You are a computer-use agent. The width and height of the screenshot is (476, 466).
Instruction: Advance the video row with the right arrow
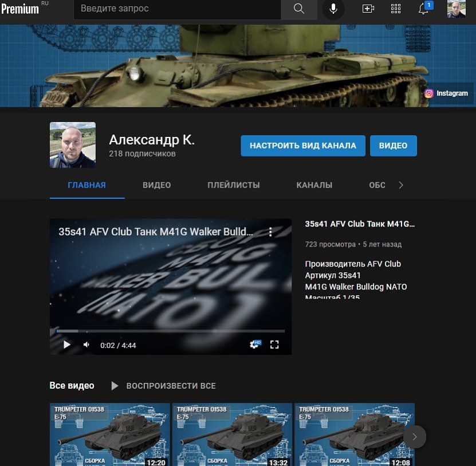tap(415, 437)
